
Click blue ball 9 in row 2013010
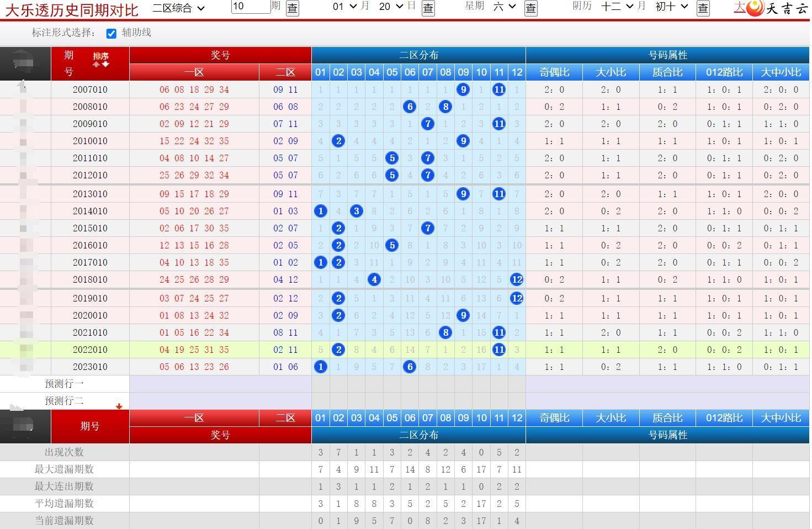tap(463, 194)
